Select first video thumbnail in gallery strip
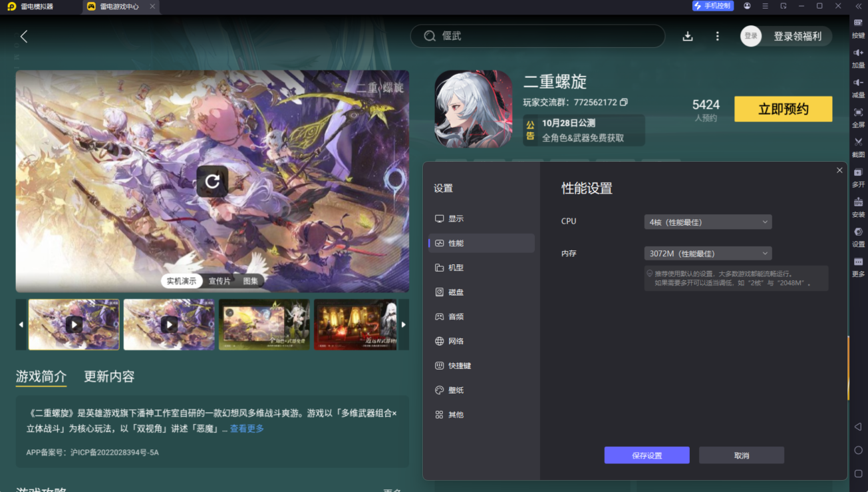 [74, 324]
